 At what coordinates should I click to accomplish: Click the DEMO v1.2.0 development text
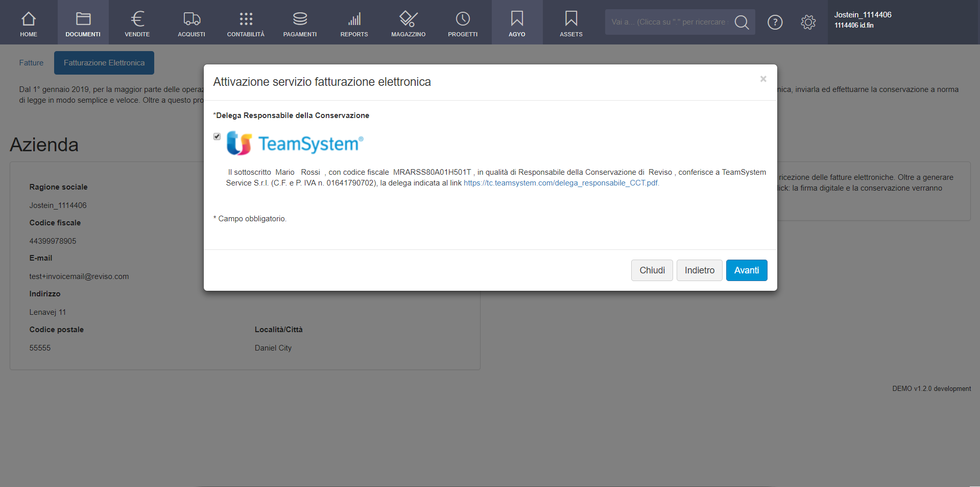click(x=931, y=389)
